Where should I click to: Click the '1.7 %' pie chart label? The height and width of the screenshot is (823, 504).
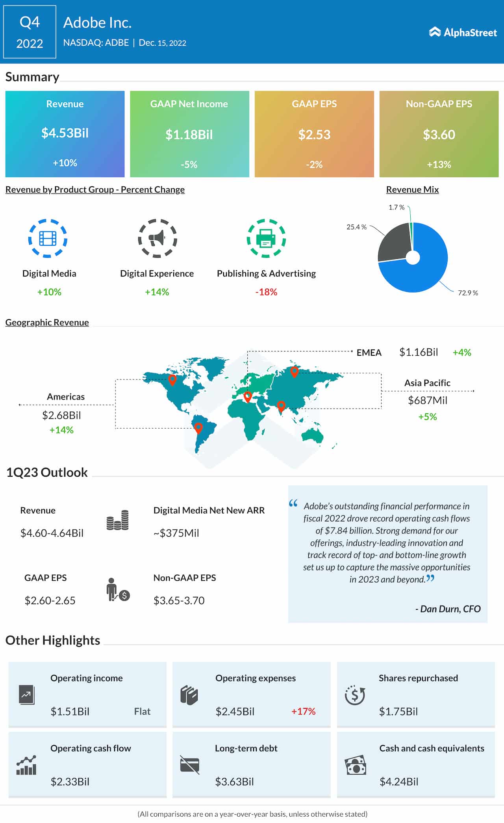tap(397, 207)
